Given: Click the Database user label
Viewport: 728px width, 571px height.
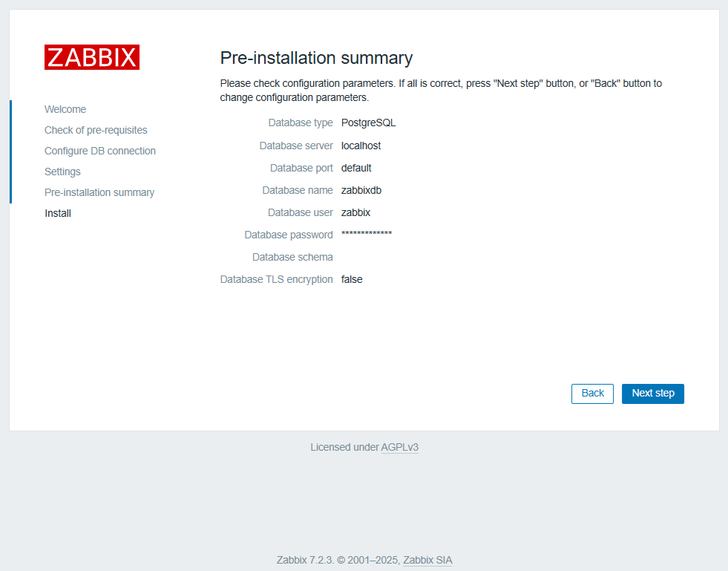Looking at the screenshot, I should tap(301, 213).
